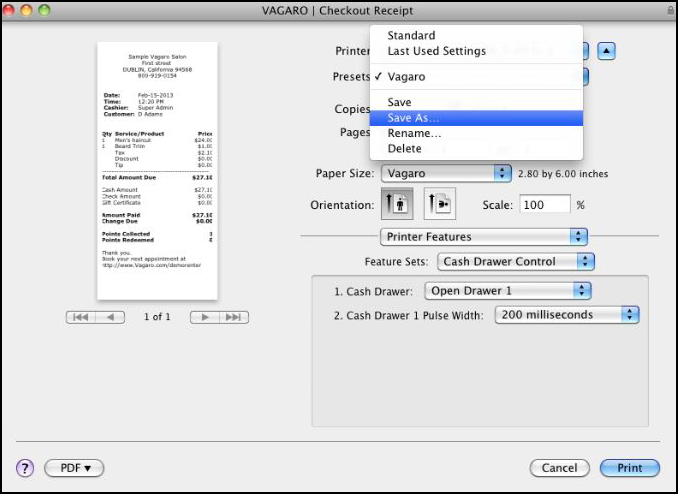
Task: Choose Standard preset from menu
Action: coord(477,35)
